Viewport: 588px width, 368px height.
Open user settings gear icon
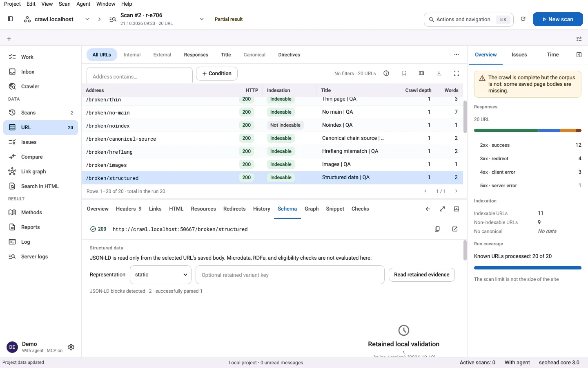(71, 347)
